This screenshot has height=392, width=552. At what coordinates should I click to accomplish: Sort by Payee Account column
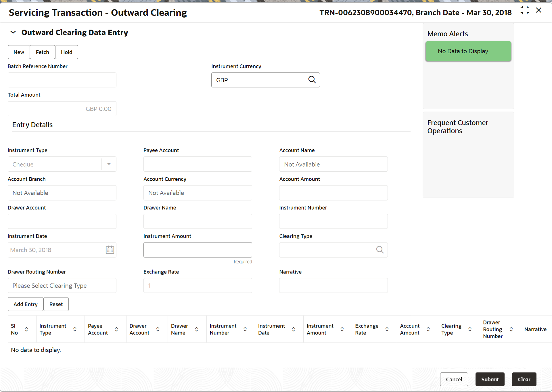pyautogui.click(x=116, y=329)
